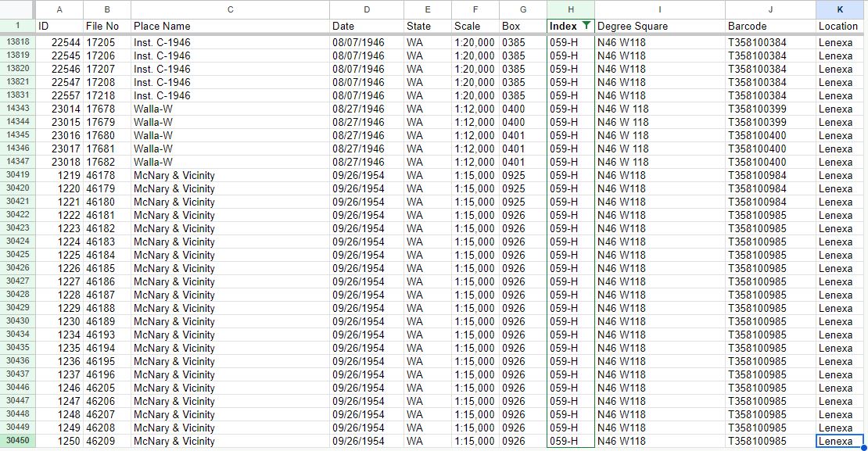This screenshot has height=451, width=868.
Task: Select File No cell 46209
Action: point(107,441)
